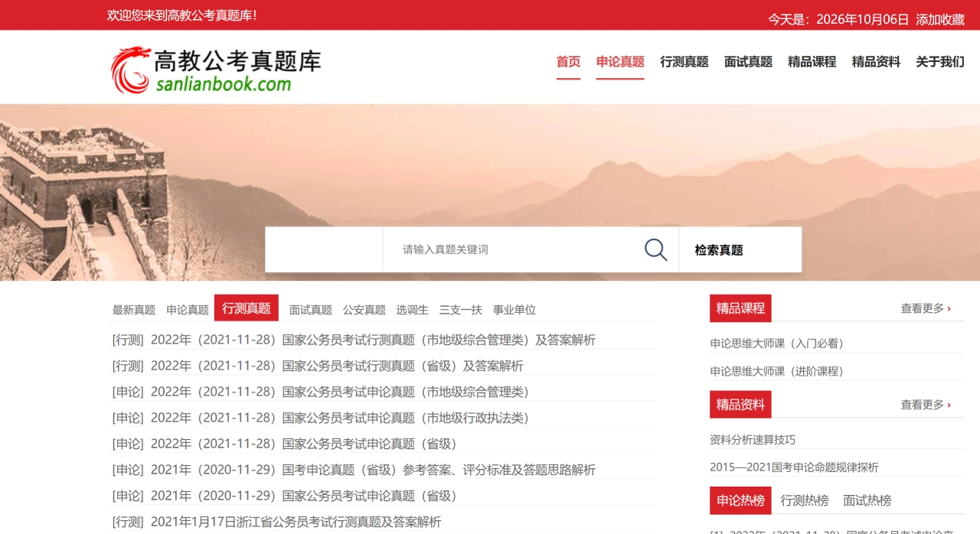Click 查看更多 beside 精品课程 heading
Image resolution: width=980 pixels, height=534 pixels.
pos(926,308)
